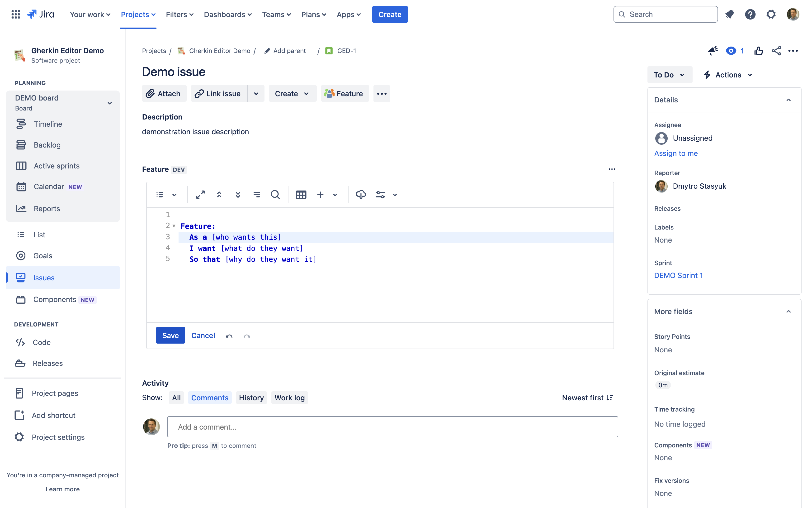Open the dropdown next to the list icon
The image size is (812, 508).
(174, 195)
